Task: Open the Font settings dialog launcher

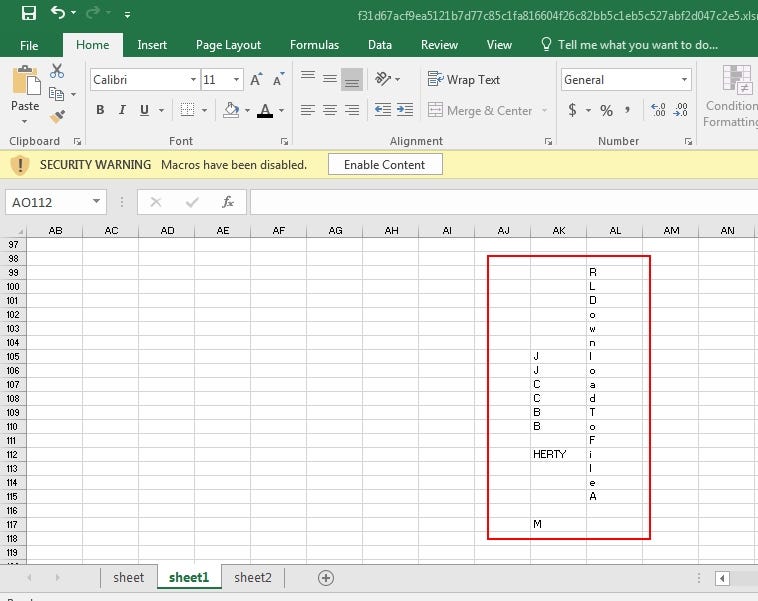Action: click(x=284, y=142)
